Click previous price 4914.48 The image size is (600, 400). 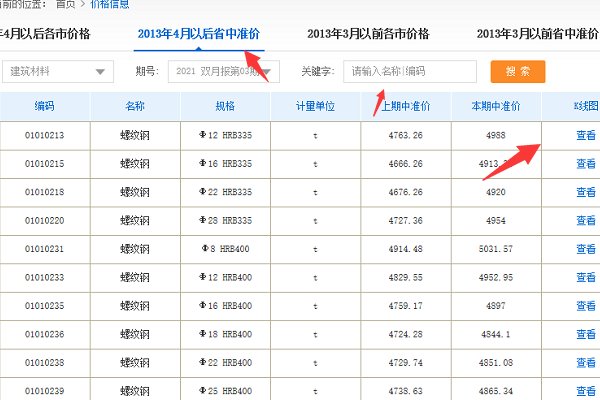pos(406,249)
